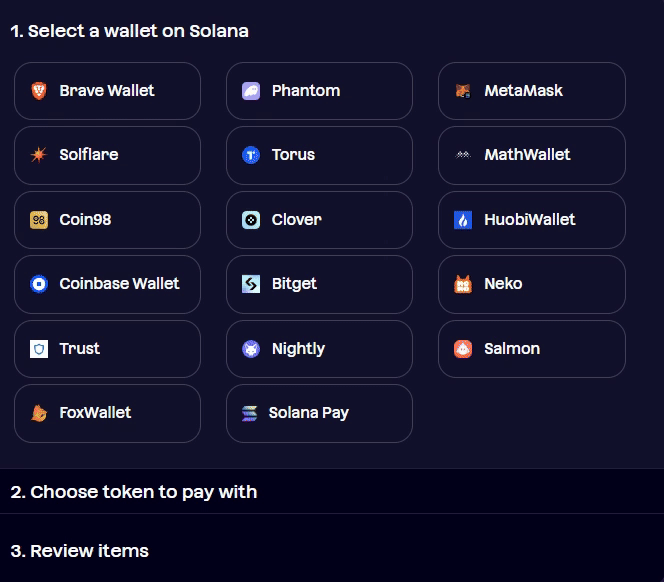The image size is (664, 582).
Task: Collapse the Select a wallet on Solana step
Action: [129, 31]
